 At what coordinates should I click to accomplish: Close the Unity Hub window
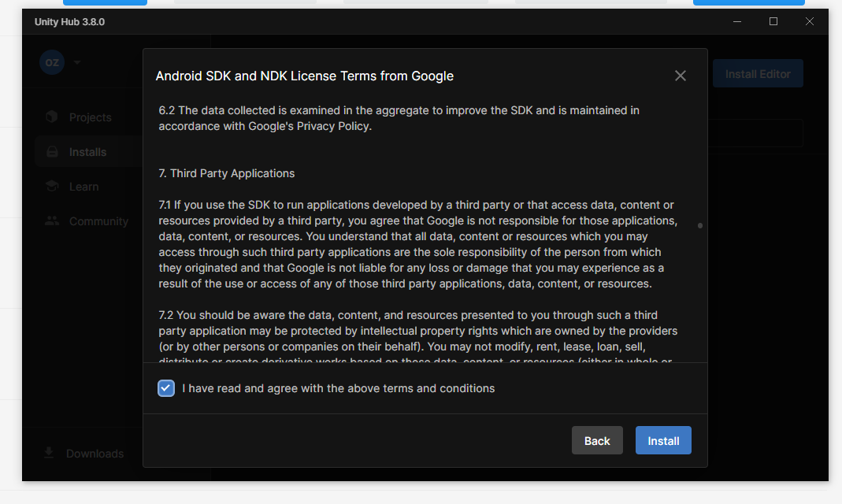point(810,21)
